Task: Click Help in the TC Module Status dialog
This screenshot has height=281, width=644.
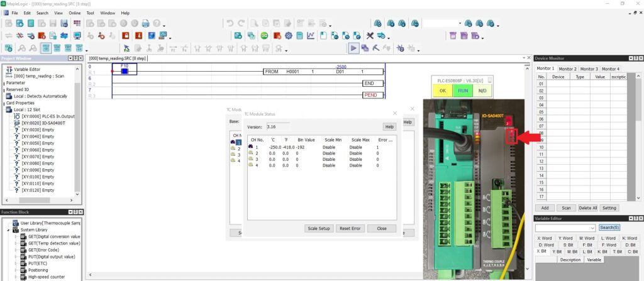Action: click(389, 127)
